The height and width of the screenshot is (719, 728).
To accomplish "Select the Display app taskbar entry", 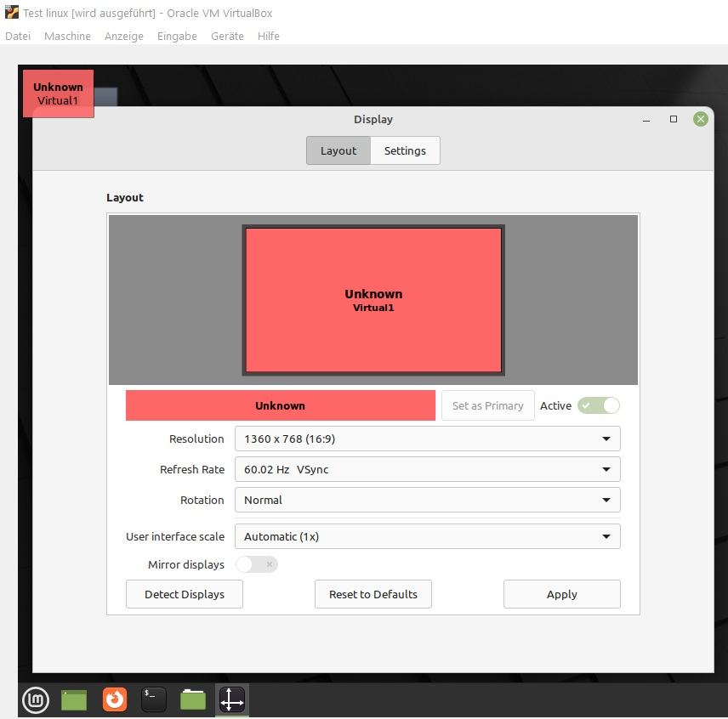I will coord(231,699).
